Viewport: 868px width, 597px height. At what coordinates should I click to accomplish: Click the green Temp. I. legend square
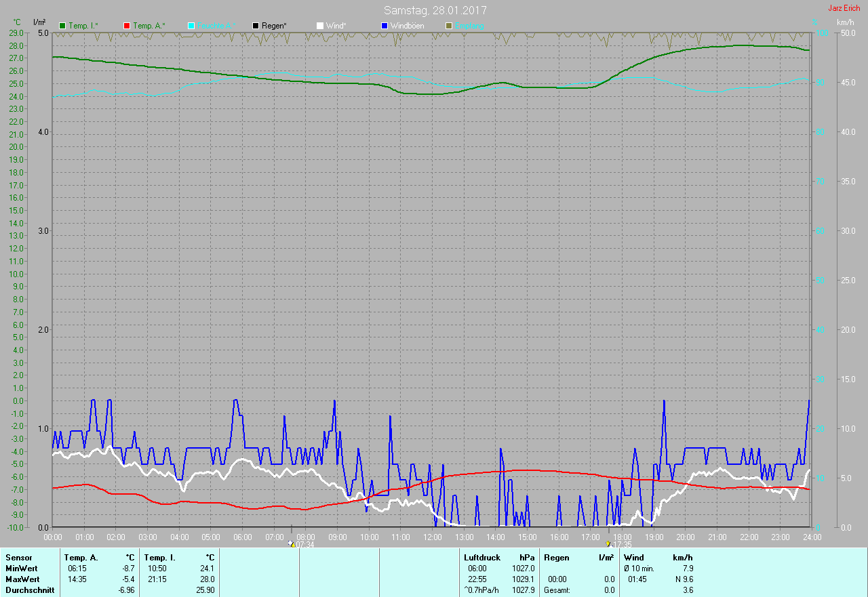(x=63, y=26)
